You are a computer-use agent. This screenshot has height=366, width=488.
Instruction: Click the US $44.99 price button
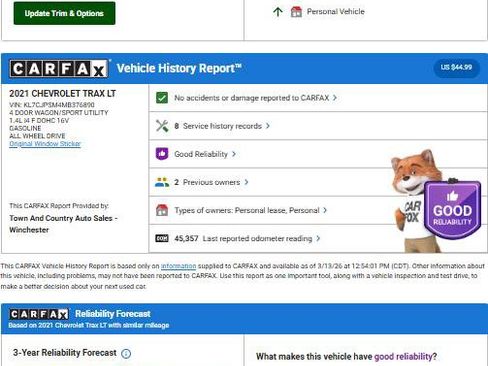coord(456,68)
